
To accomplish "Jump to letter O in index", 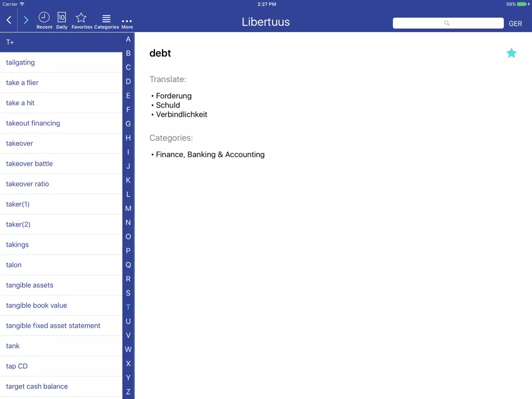I will click(128, 236).
